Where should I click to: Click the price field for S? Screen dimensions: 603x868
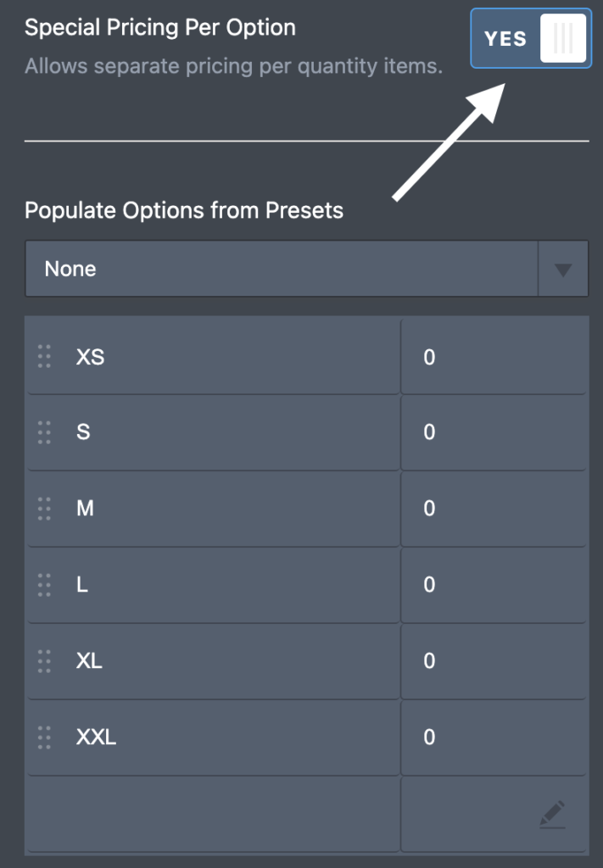(494, 432)
